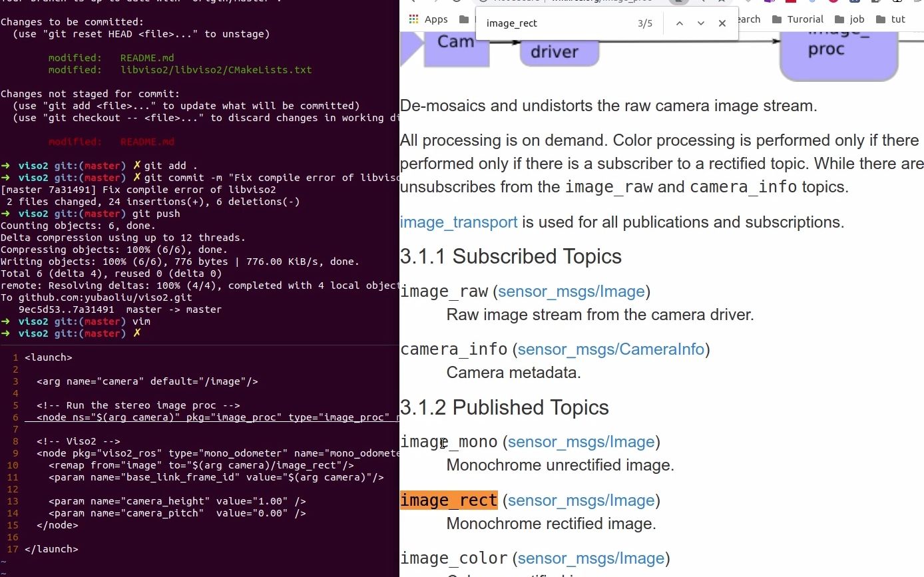
Task: Click the '3.1.2 Published Topics' heading
Action: pos(505,407)
